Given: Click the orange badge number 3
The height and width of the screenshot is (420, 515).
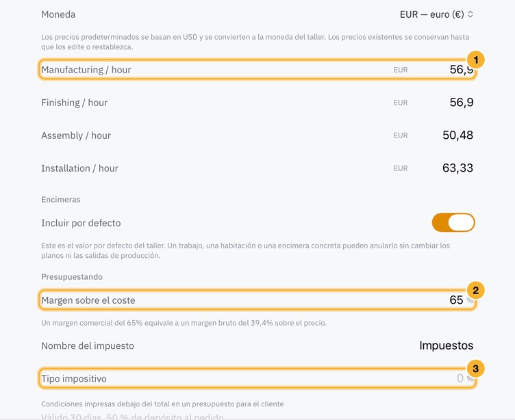Looking at the screenshot, I should click(x=475, y=369).
